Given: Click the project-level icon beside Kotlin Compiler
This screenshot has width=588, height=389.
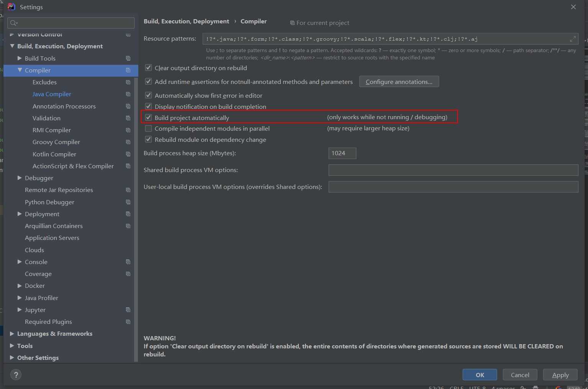Looking at the screenshot, I should 128,154.
